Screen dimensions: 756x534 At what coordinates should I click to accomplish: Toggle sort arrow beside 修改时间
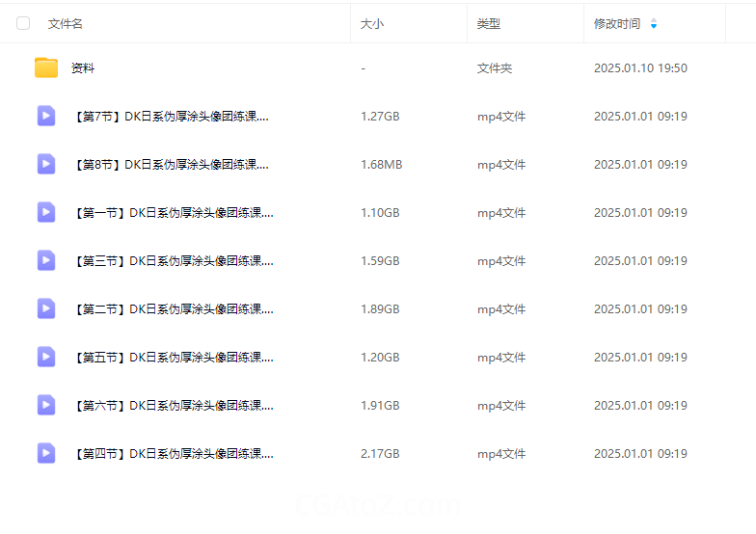click(x=654, y=24)
